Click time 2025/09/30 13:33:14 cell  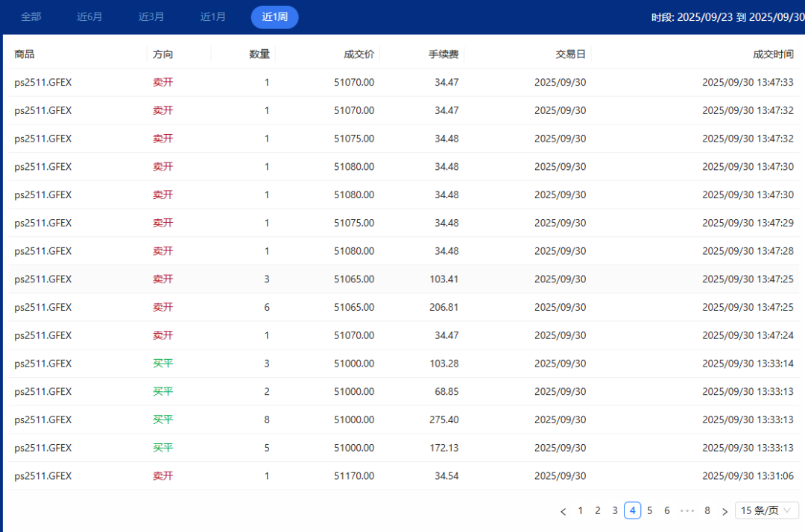click(748, 363)
